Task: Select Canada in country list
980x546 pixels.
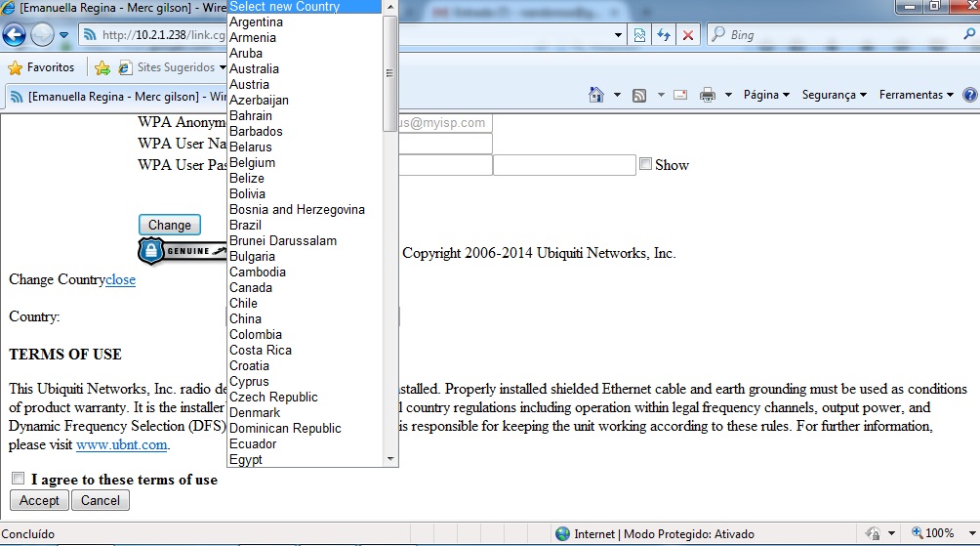Action: 305,288
